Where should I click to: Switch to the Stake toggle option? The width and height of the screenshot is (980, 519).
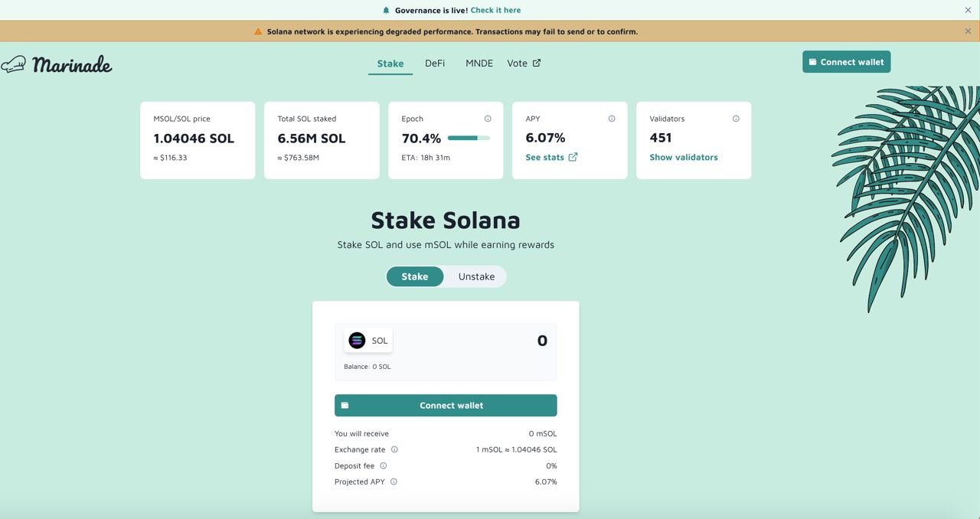(415, 276)
